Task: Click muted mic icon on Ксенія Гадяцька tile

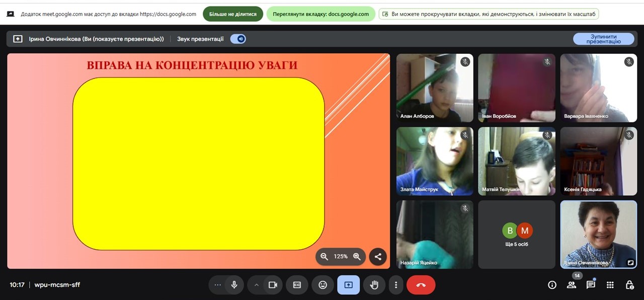Action: (x=629, y=135)
